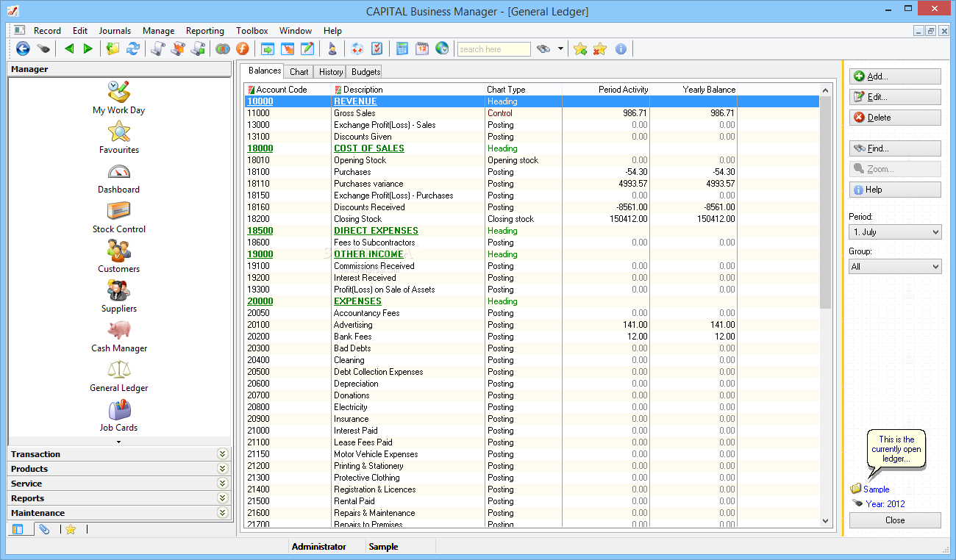Click the remove favourite star icon
This screenshot has width=956, height=560.
tap(600, 49)
